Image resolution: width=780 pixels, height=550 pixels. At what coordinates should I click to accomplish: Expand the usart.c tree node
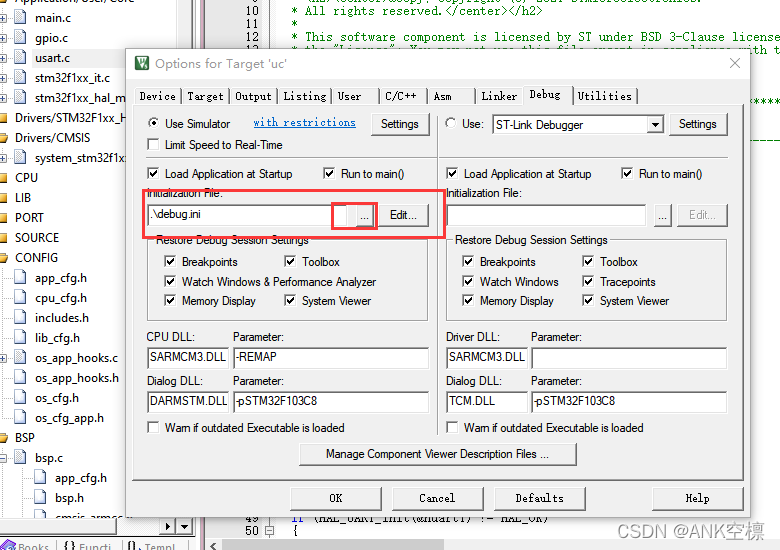(3, 58)
